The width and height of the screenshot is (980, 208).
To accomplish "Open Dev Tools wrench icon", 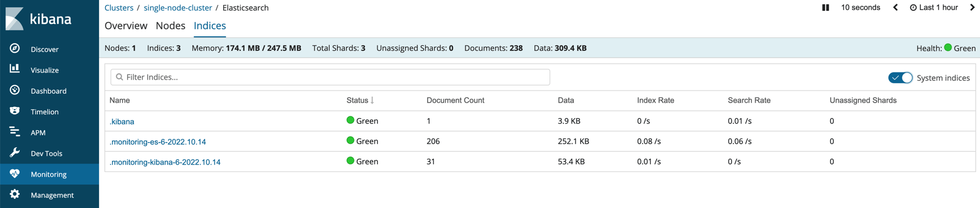I will (15, 153).
